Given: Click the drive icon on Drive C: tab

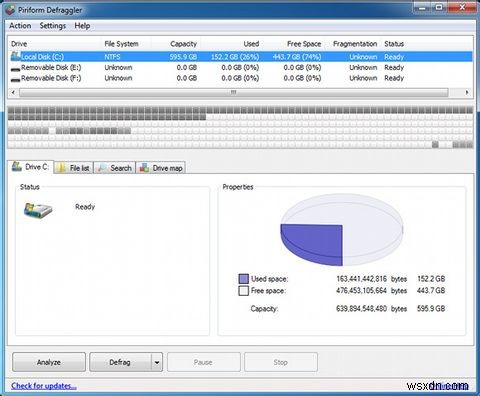Looking at the screenshot, I should [x=16, y=166].
